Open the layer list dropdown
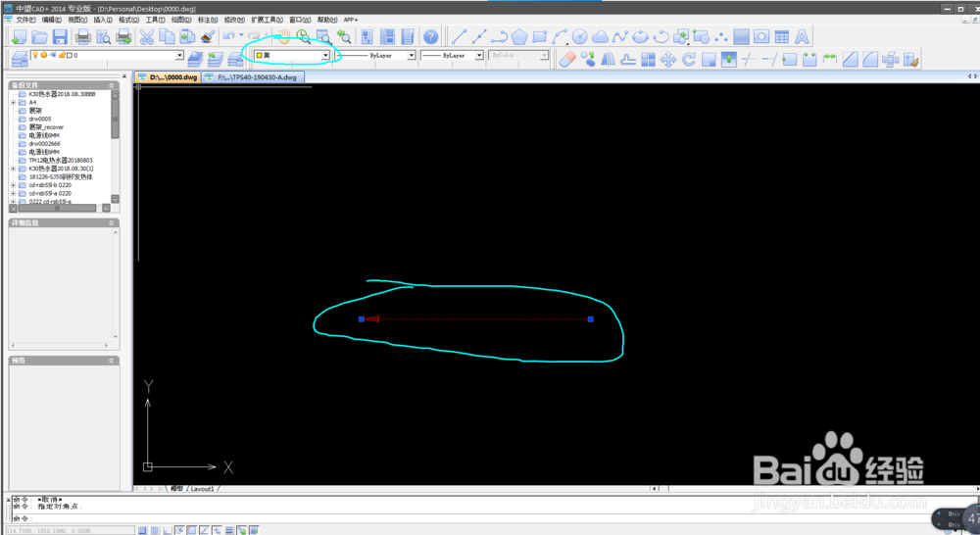 (179, 55)
